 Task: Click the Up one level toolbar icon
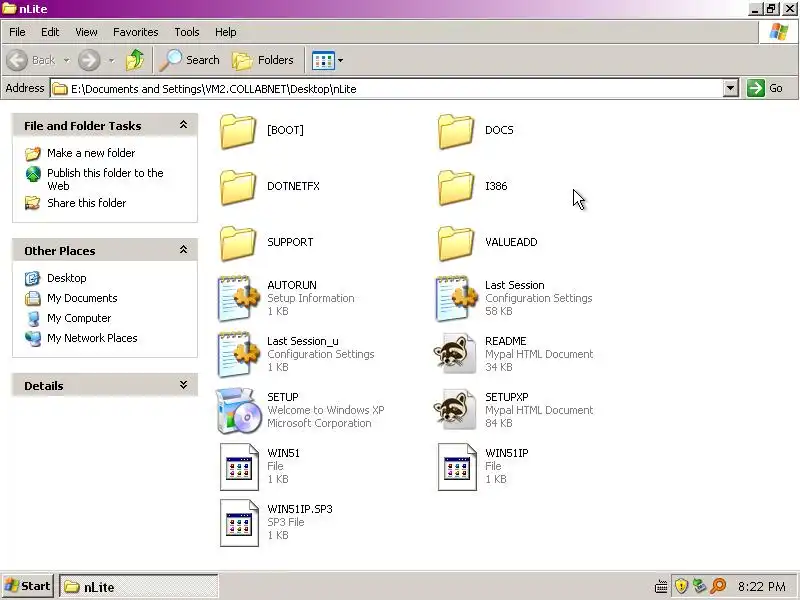coord(135,60)
